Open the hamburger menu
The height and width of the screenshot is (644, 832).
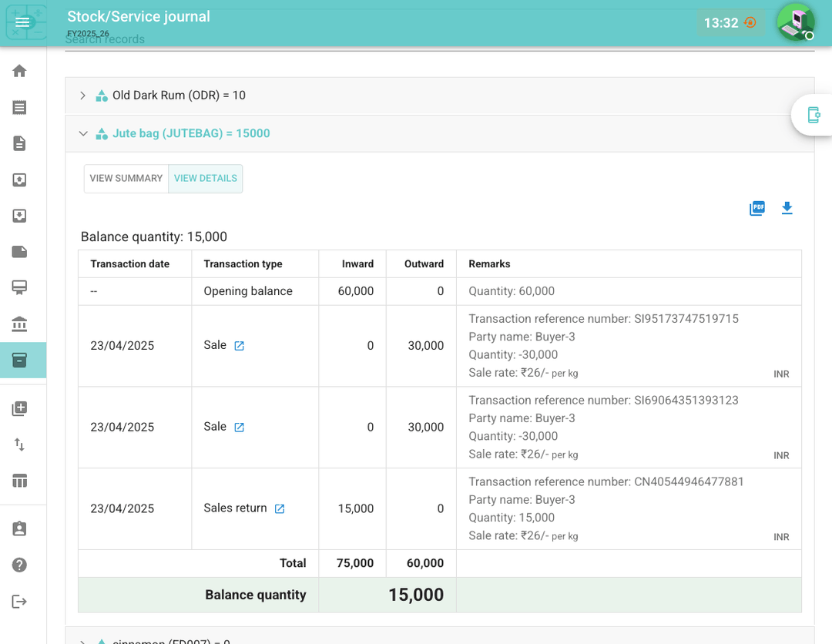tap(22, 22)
